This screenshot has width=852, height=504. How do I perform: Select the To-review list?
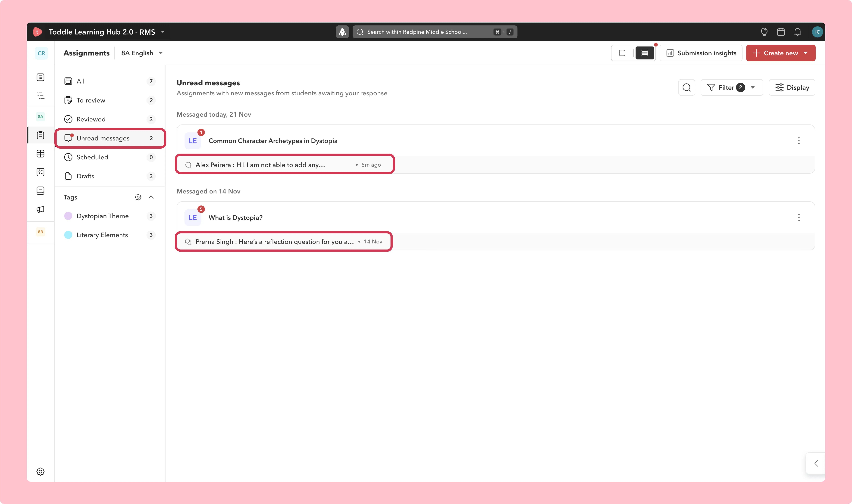(110, 100)
